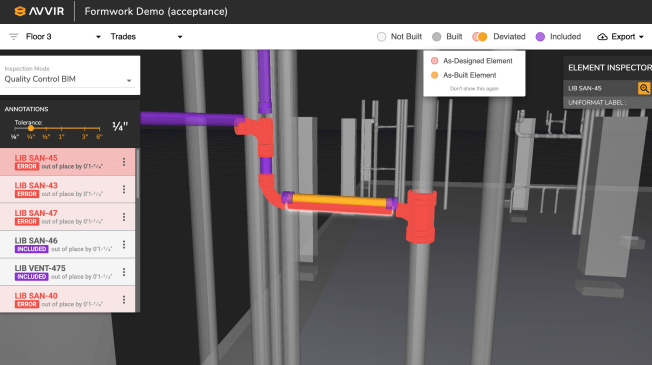This screenshot has width=652, height=365.
Task: Open the Trades dropdown
Action: (x=146, y=37)
